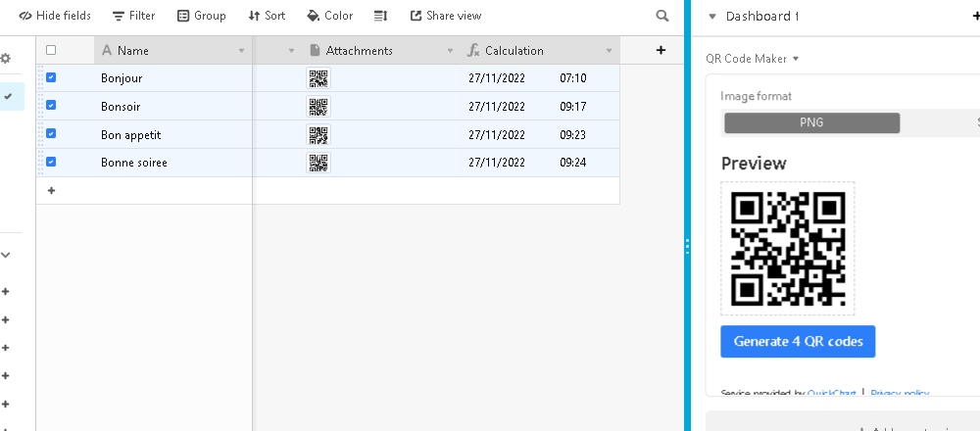Add a new row with the plus below Bonne soiree

[51, 190]
